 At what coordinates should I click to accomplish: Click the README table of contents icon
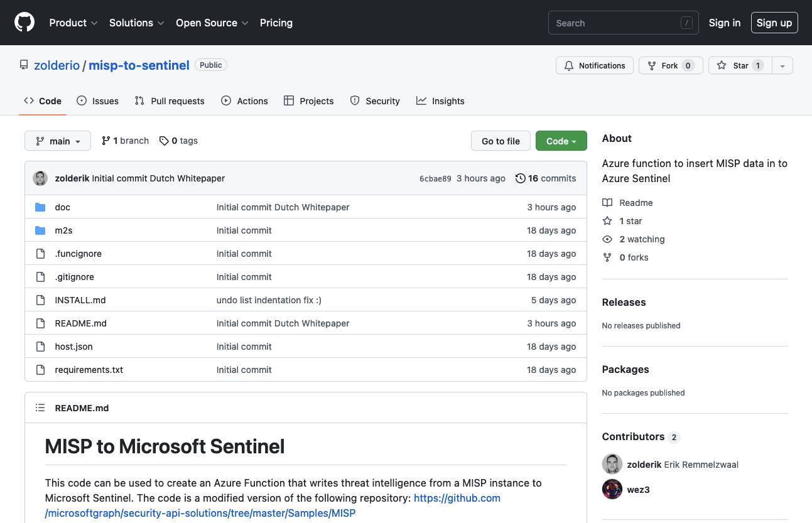[x=40, y=408]
